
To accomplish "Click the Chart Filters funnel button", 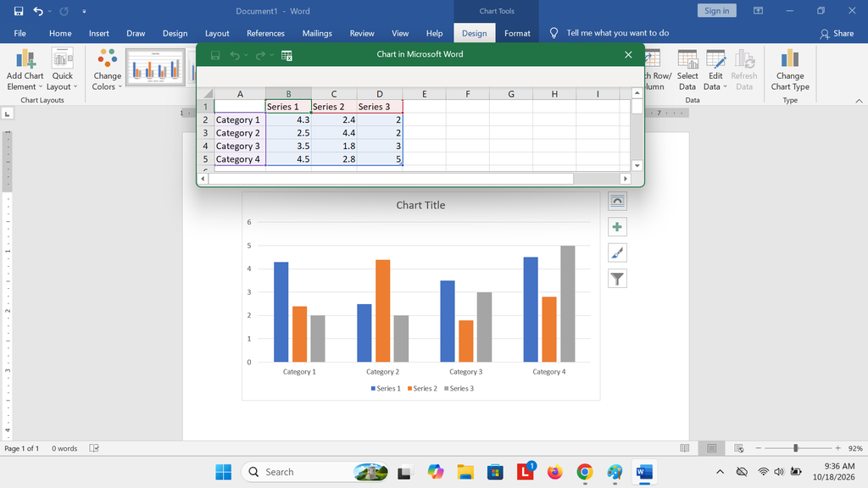I will (617, 279).
